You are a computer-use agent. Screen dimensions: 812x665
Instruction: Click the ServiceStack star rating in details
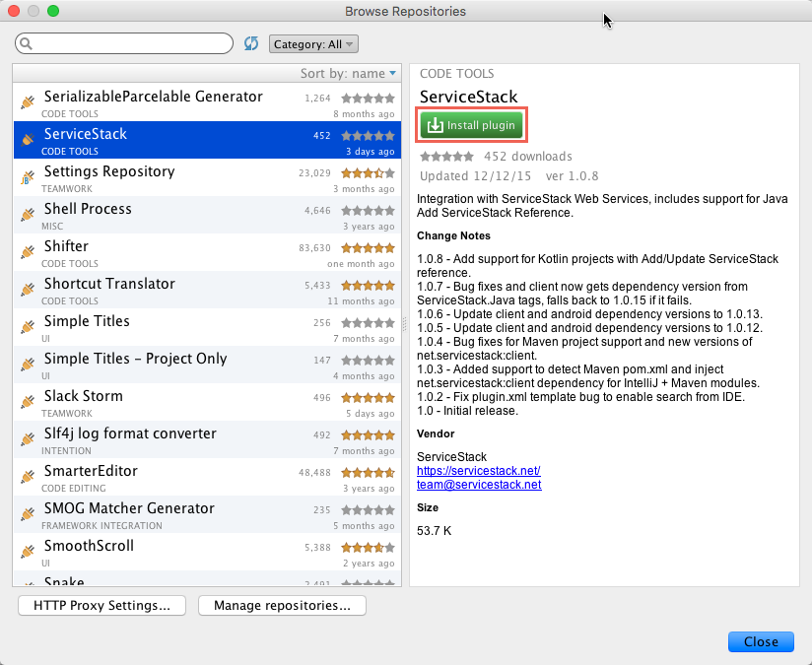click(x=446, y=156)
